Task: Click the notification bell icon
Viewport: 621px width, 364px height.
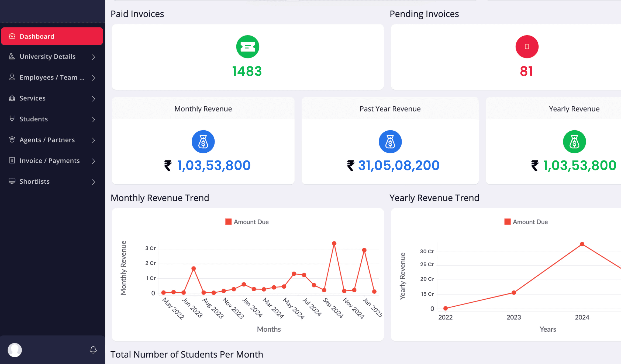Action: 93,350
